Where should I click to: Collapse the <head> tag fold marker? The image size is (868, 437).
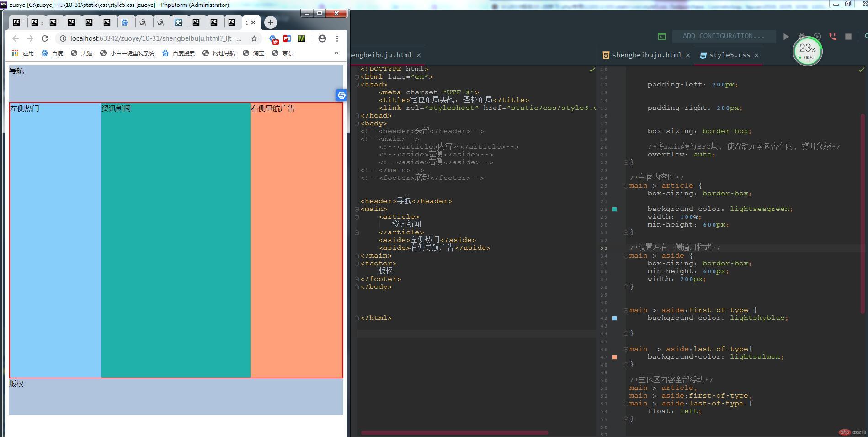pos(357,85)
